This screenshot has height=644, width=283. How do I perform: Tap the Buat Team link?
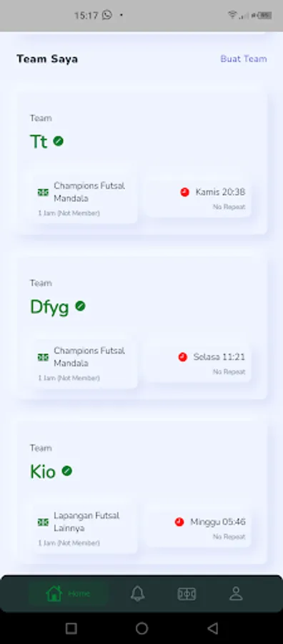pyautogui.click(x=244, y=59)
